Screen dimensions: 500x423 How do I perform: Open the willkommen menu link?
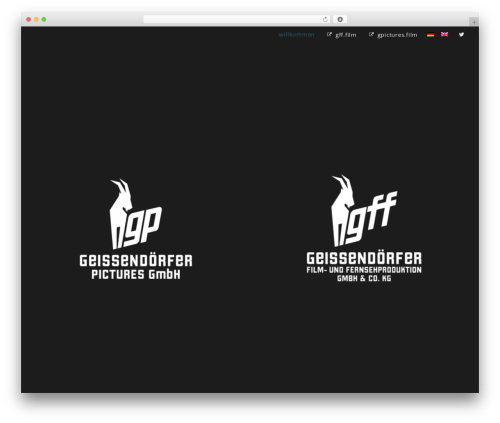pyautogui.click(x=296, y=35)
